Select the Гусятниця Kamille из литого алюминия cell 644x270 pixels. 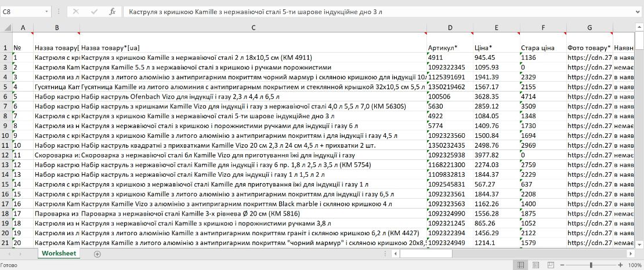pyautogui.click(x=254, y=87)
